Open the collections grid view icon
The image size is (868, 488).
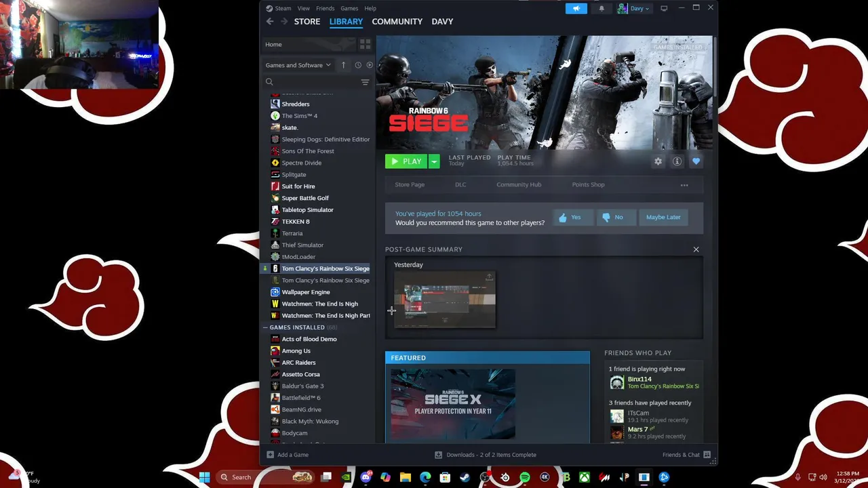coord(365,44)
